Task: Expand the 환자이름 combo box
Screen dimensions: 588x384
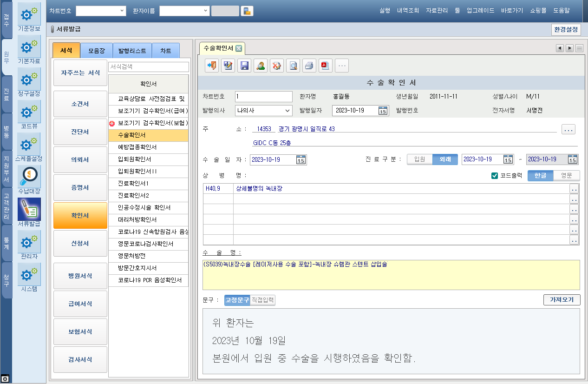Action: (x=206, y=11)
